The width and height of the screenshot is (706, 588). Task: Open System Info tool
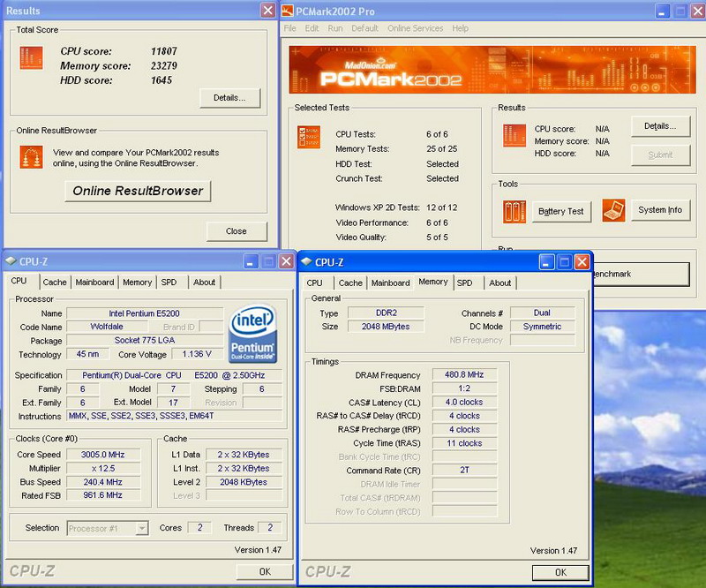click(660, 210)
